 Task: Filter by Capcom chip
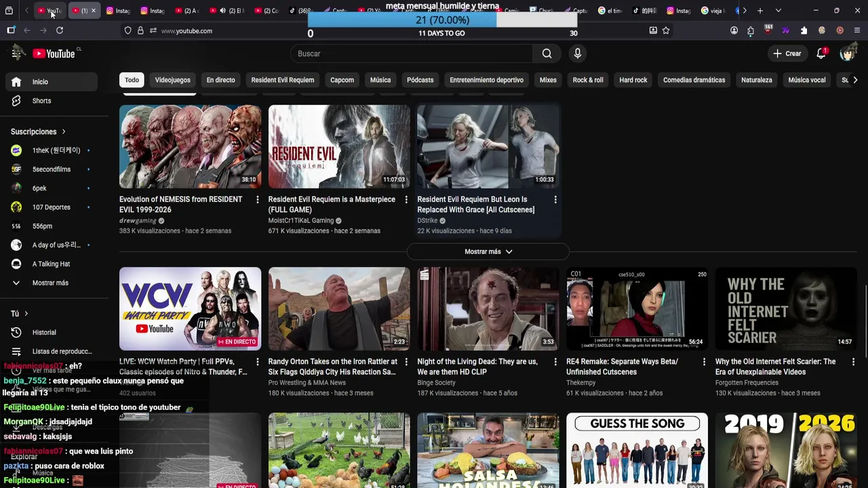point(342,80)
